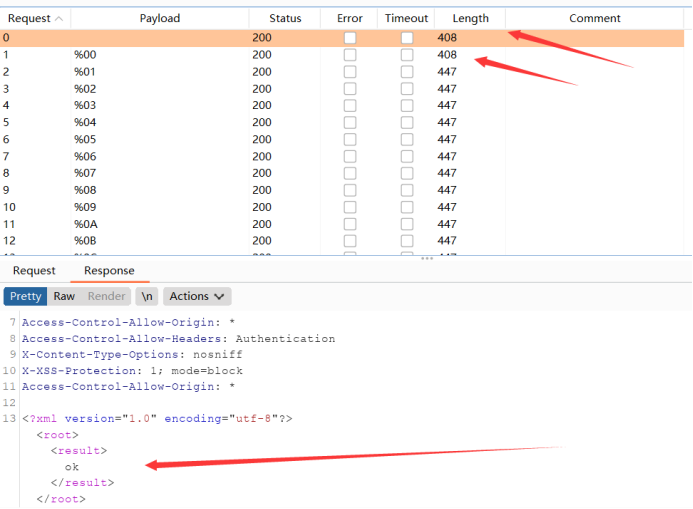Switch to the Request tab

click(34, 271)
